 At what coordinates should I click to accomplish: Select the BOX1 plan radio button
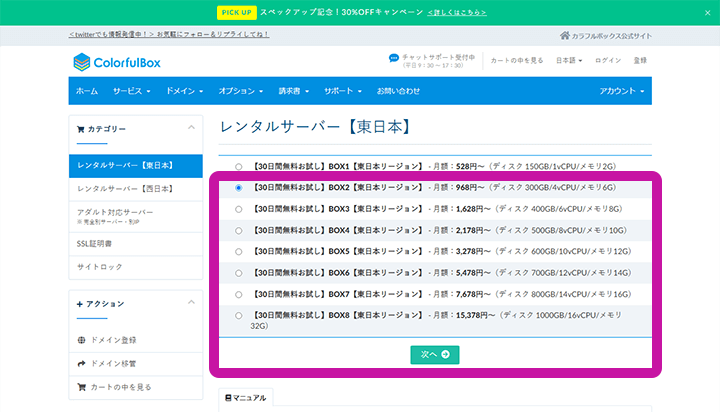(238, 166)
